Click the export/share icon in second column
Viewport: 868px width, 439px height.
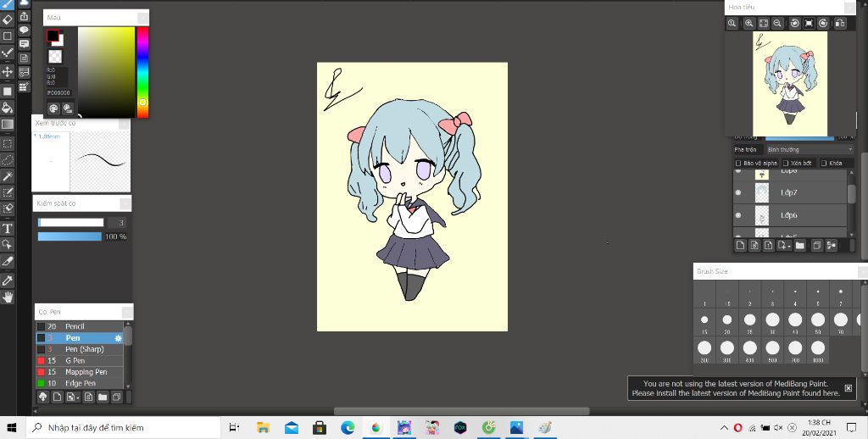(x=25, y=17)
